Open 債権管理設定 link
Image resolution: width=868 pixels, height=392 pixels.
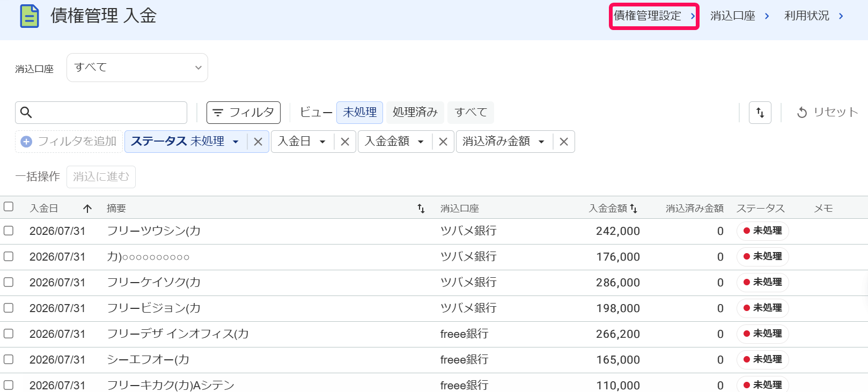(x=654, y=16)
